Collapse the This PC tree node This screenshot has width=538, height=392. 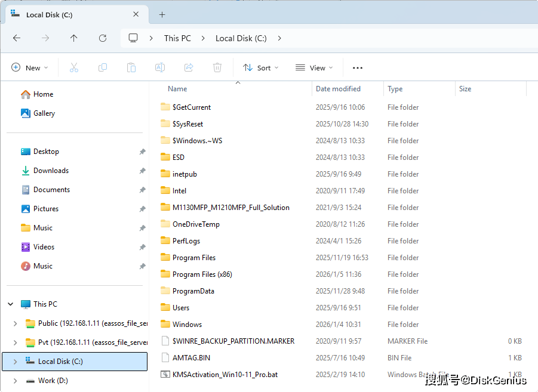point(11,304)
